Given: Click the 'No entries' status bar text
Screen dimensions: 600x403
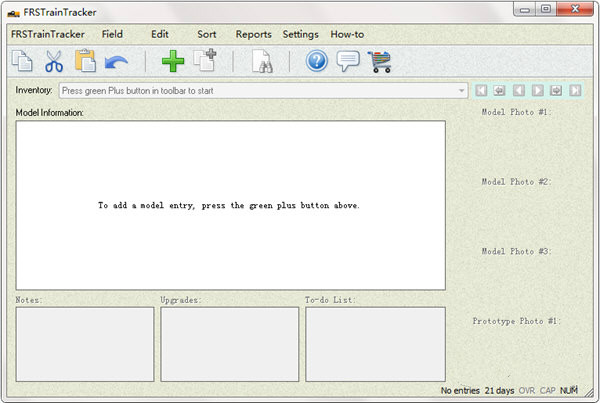Looking at the screenshot, I should tap(460, 390).
